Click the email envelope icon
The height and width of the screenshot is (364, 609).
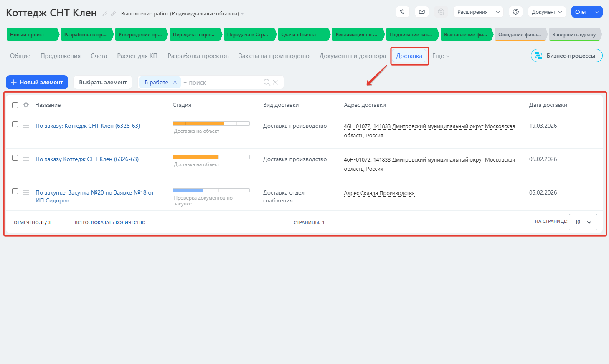pyautogui.click(x=422, y=12)
